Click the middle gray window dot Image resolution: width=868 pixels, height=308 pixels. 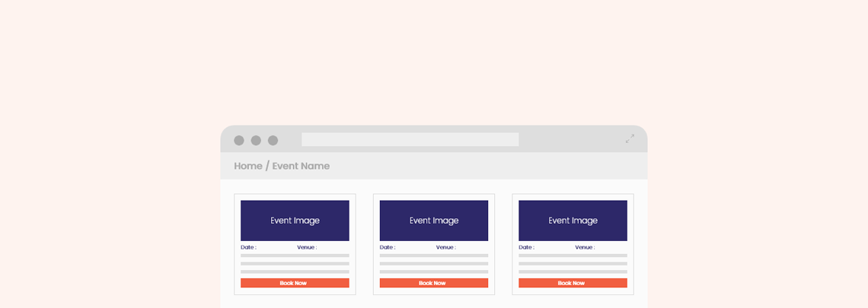click(x=256, y=141)
